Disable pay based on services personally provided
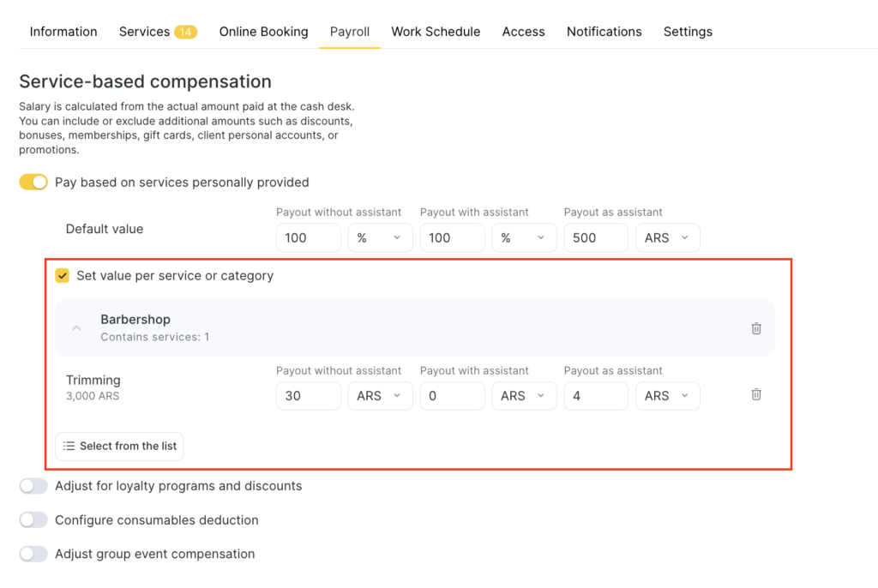This screenshot has width=878, height=588. [x=33, y=183]
